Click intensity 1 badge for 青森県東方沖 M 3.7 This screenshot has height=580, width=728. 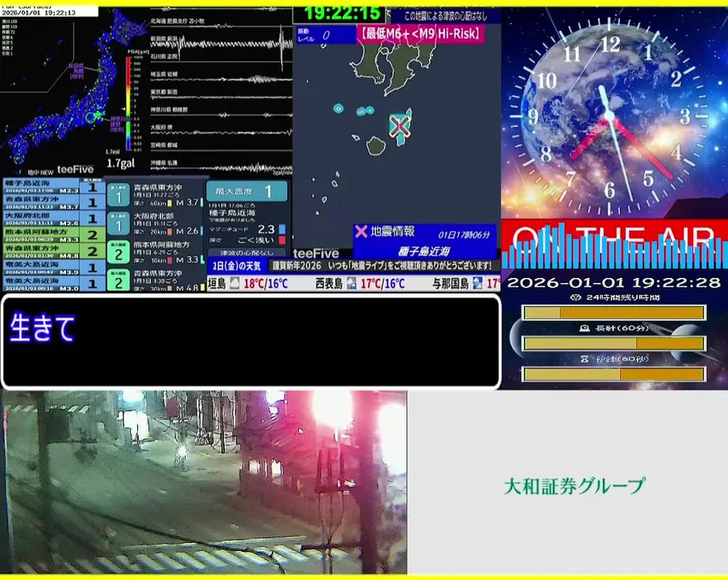(x=118, y=196)
